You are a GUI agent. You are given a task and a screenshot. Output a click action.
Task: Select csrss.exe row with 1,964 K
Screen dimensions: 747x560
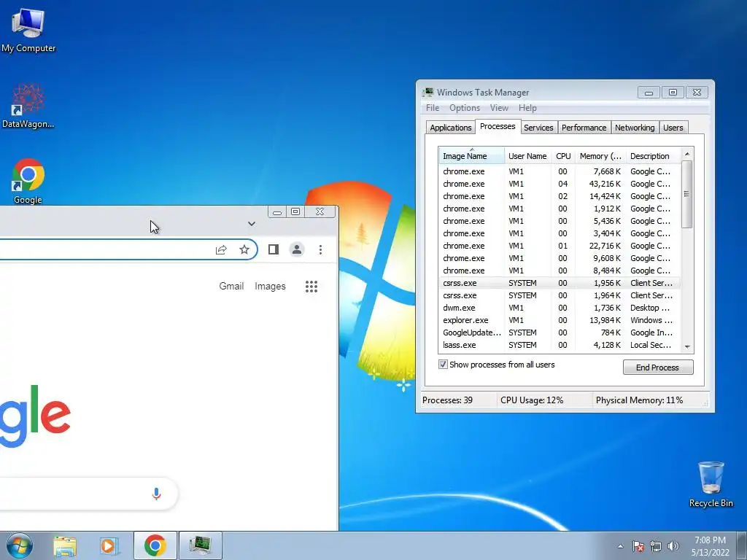(x=560, y=296)
